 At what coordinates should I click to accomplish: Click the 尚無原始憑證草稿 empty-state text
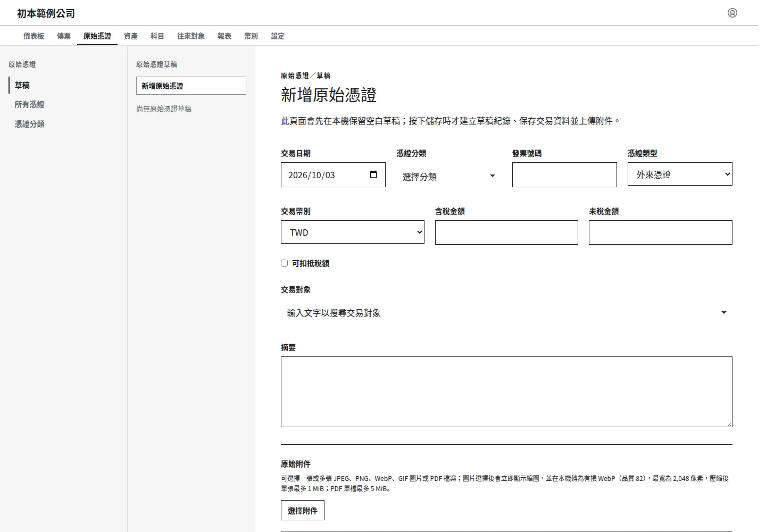point(164,109)
